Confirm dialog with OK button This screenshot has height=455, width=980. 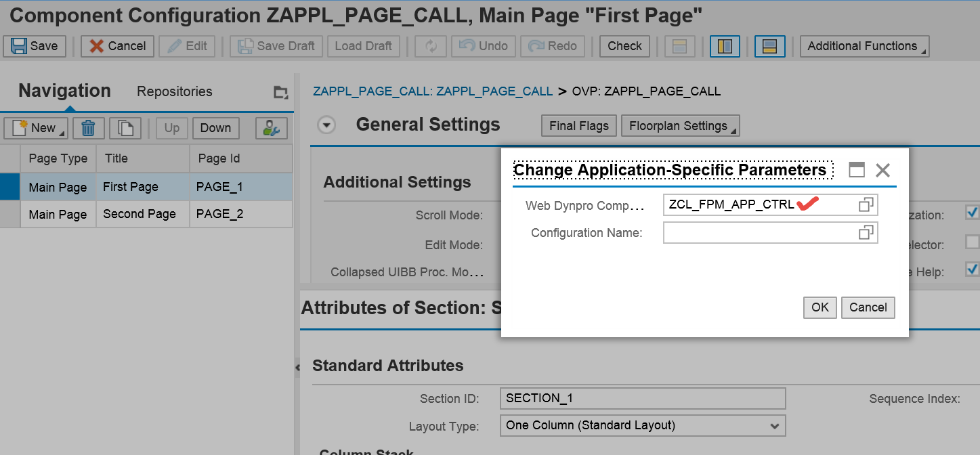819,307
